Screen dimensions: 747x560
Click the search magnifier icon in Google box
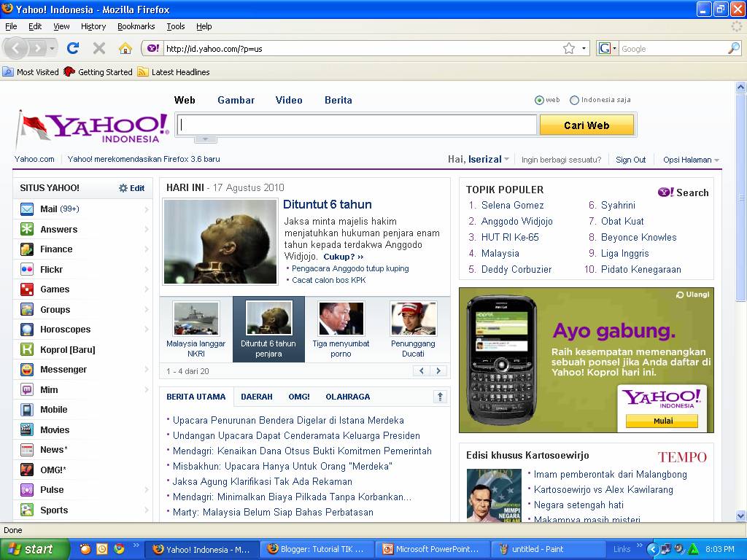point(734,48)
